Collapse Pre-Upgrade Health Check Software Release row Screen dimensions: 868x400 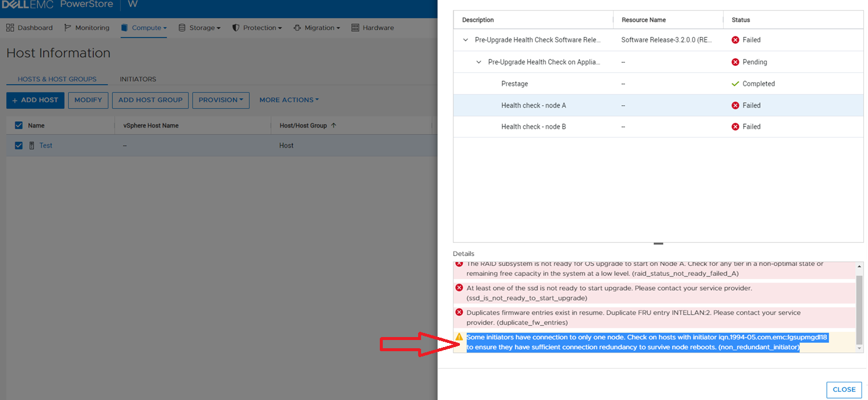[465, 40]
